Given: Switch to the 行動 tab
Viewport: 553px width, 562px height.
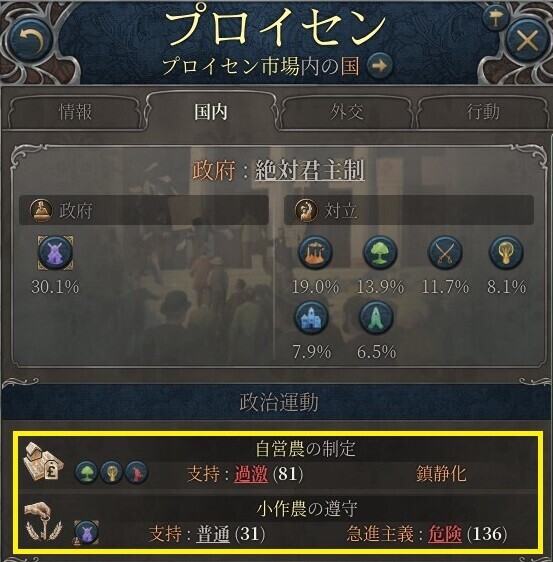Looking at the screenshot, I should pos(483,112).
